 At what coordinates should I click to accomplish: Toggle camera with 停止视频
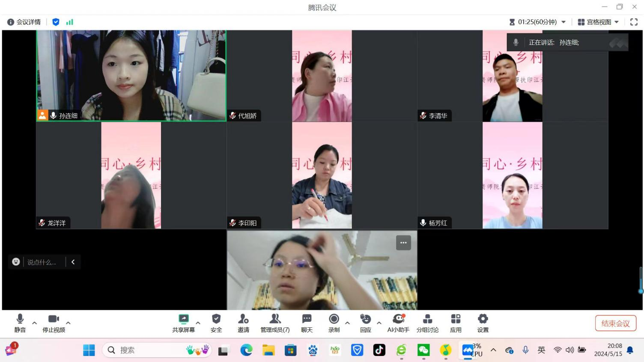click(54, 323)
